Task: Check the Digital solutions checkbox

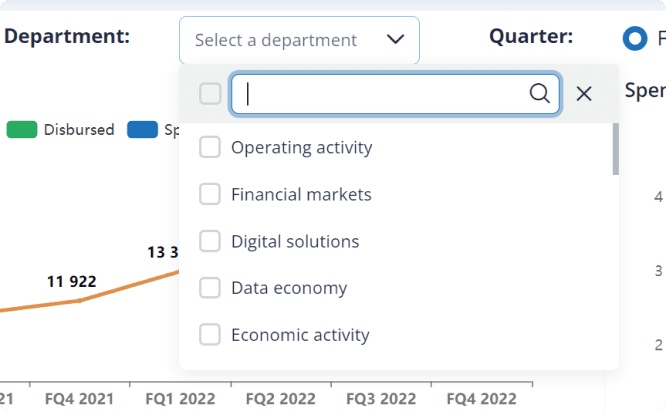Action: point(210,242)
